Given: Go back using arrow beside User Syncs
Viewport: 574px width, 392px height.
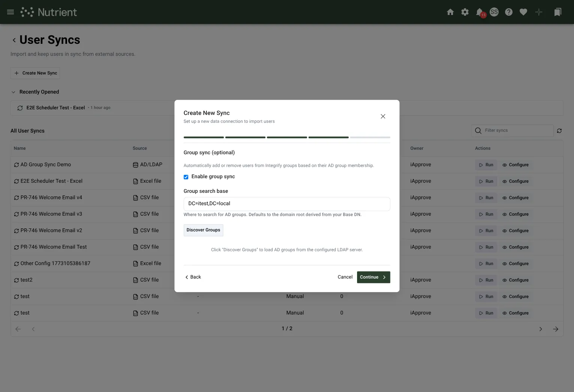Looking at the screenshot, I should click(14, 40).
